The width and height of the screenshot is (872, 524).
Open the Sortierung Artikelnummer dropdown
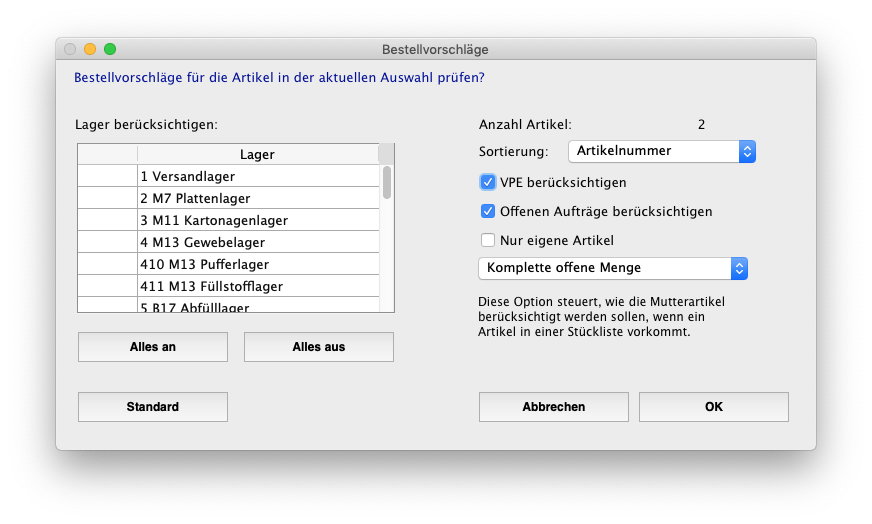pos(661,151)
